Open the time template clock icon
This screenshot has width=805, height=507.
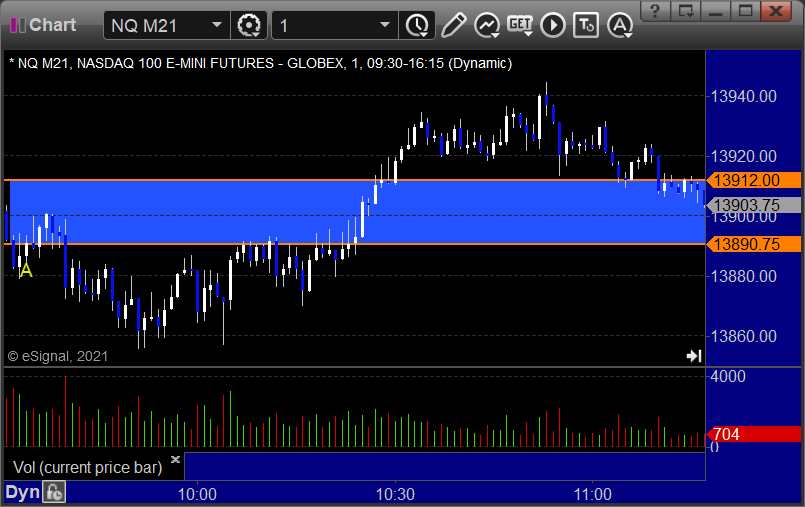pyautogui.click(x=417, y=25)
